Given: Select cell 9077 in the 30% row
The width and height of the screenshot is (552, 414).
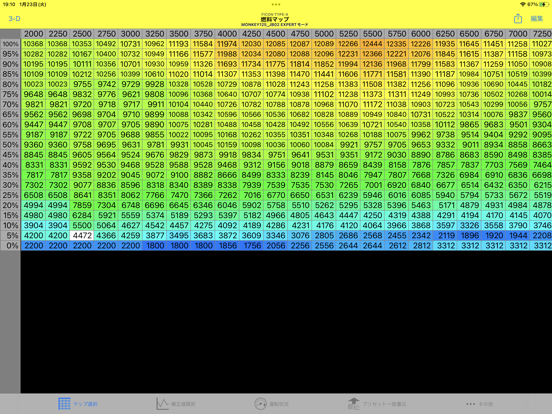Looking at the screenshot, I should 82,185.
